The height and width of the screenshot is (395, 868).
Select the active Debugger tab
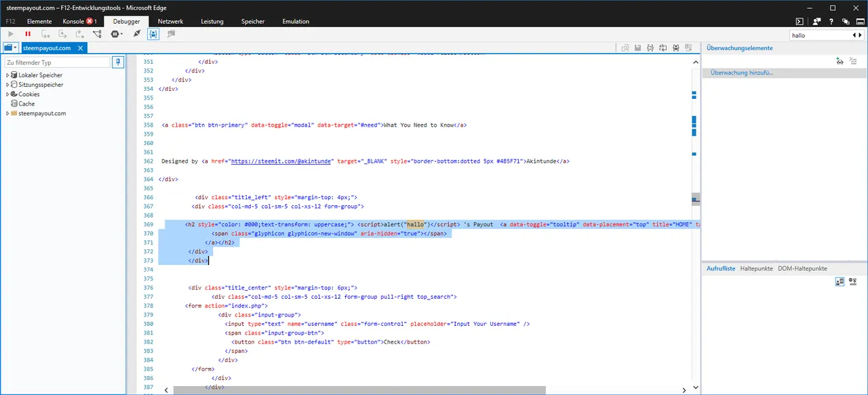126,21
